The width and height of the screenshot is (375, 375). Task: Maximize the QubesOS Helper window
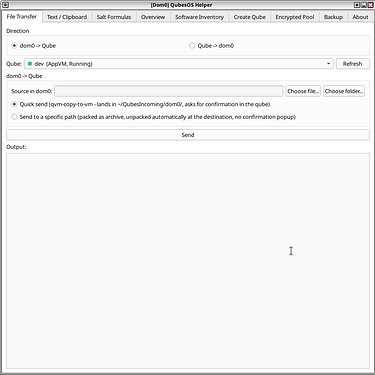coord(357,5)
